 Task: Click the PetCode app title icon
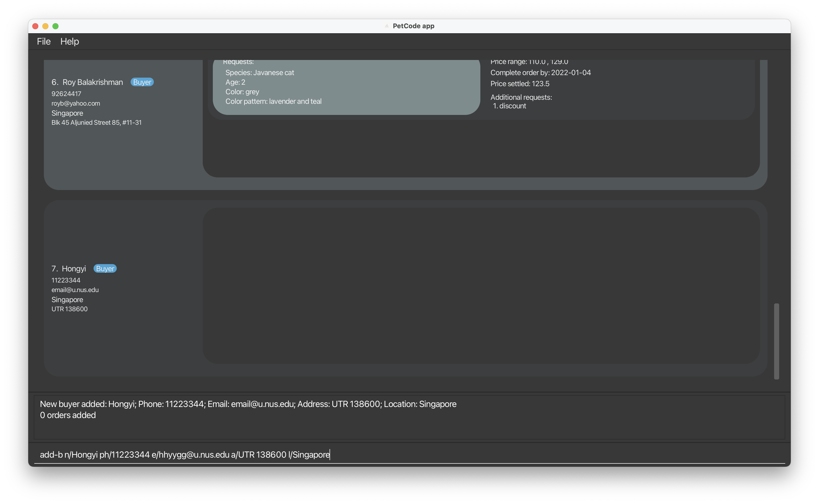pos(387,26)
